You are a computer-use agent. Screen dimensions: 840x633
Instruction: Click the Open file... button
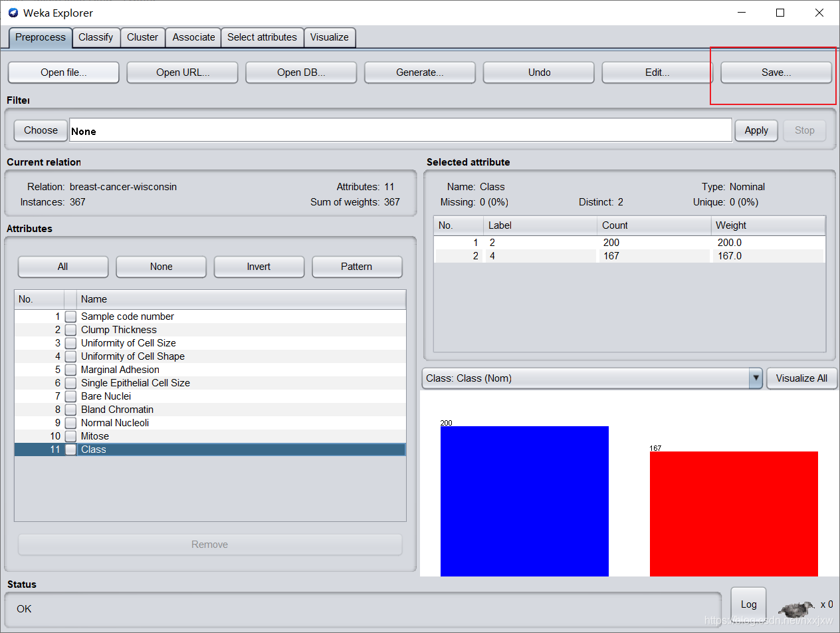click(x=63, y=72)
